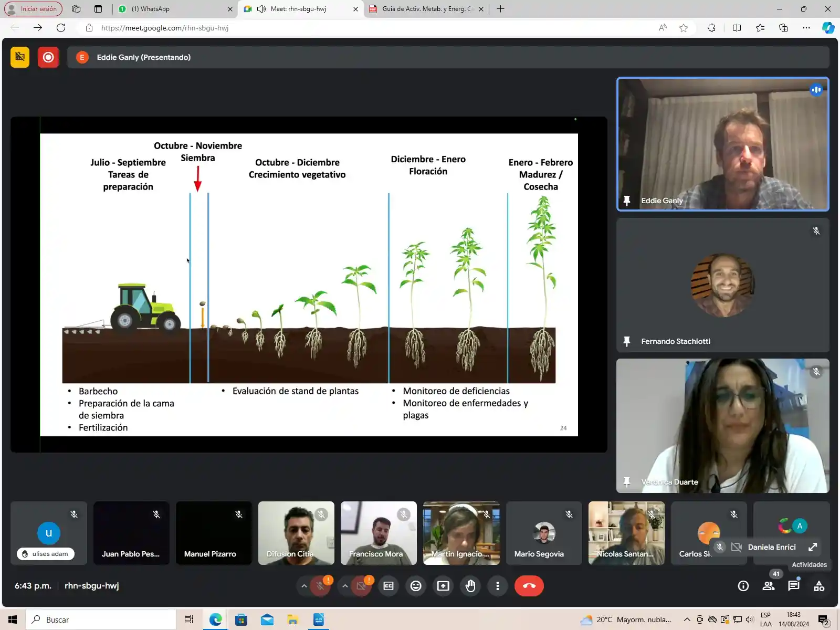The width and height of the screenshot is (840, 630).
Task: Switch to the WhatsApp browser tab
Action: [x=173, y=9]
